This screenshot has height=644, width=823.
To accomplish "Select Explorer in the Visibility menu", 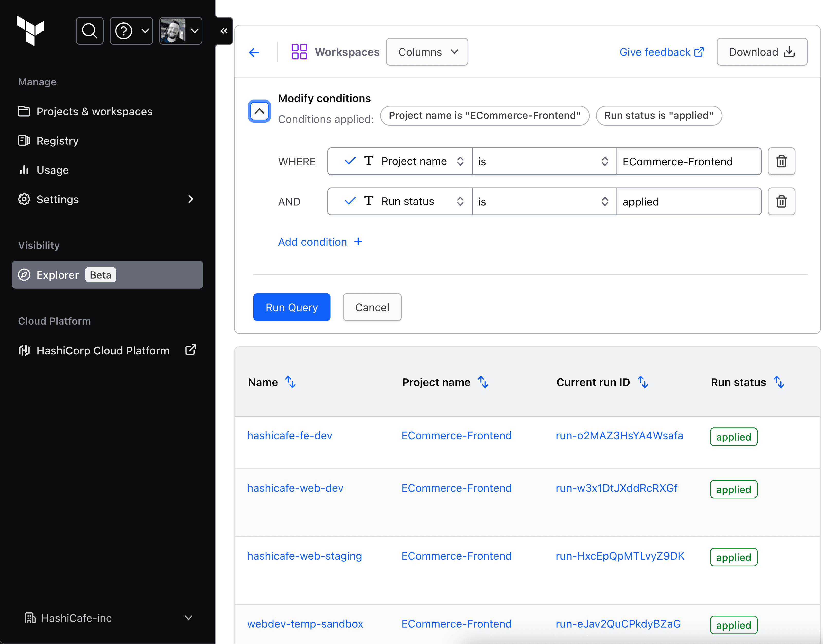I will tap(57, 274).
